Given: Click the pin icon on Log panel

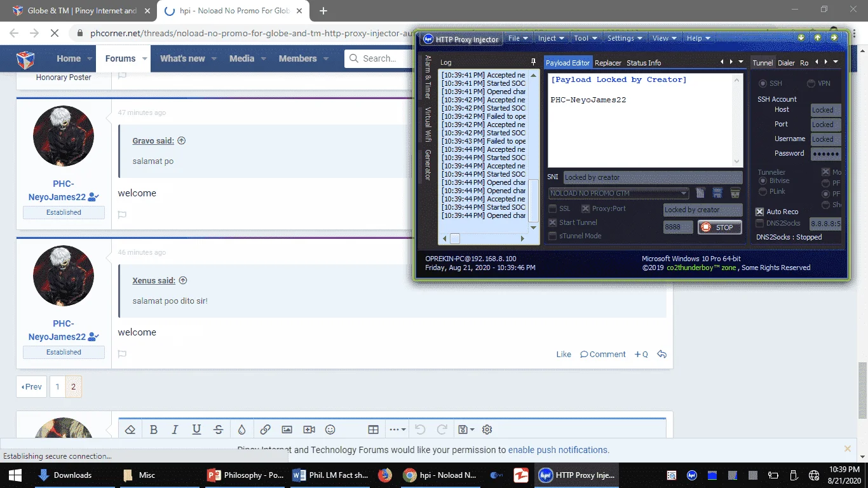Looking at the screenshot, I should pyautogui.click(x=534, y=62).
